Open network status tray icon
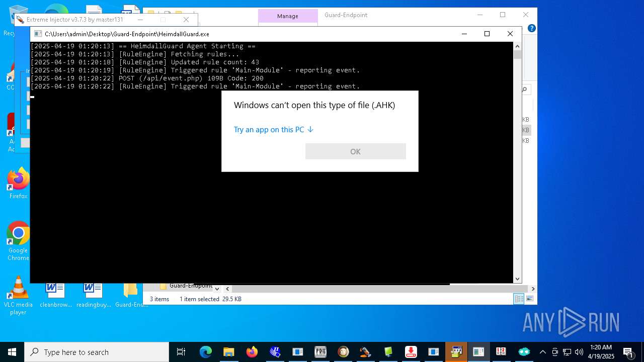Image resolution: width=644 pixels, height=362 pixels. click(x=567, y=352)
